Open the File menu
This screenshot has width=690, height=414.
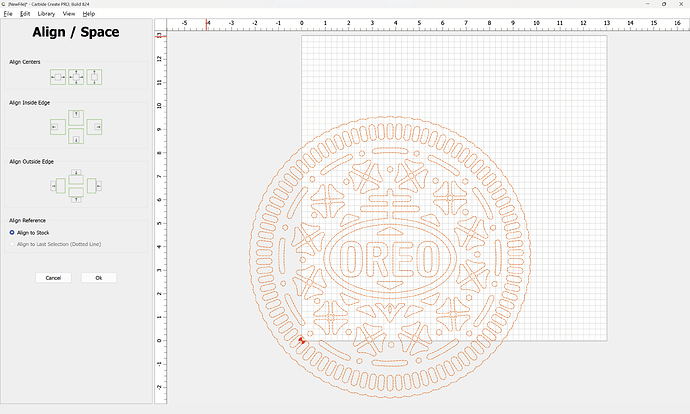tap(8, 14)
